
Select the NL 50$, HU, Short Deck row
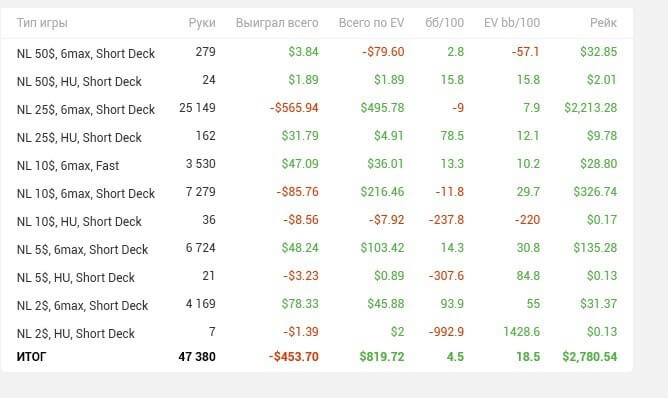click(x=317, y=81)
